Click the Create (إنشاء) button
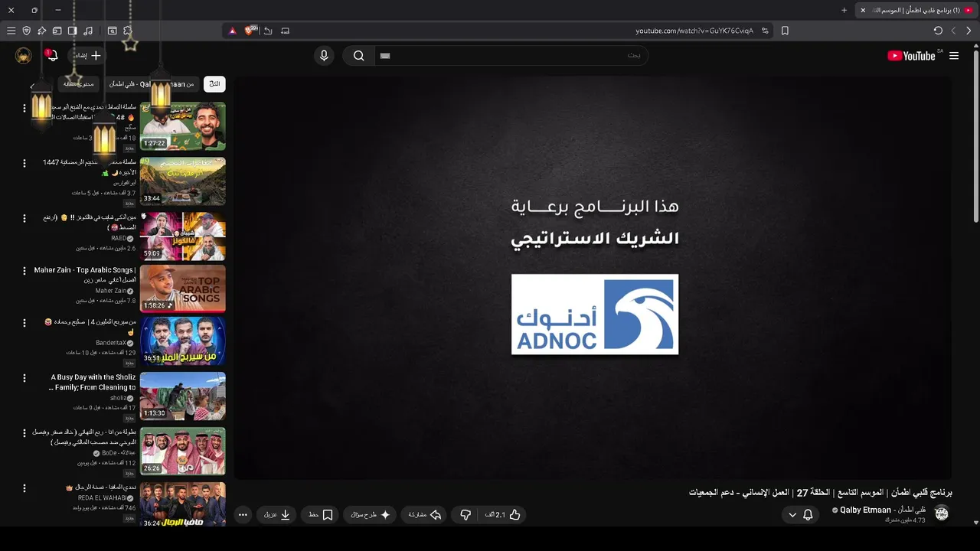Screen dimensions: 980x551 [x=87, y=56]
